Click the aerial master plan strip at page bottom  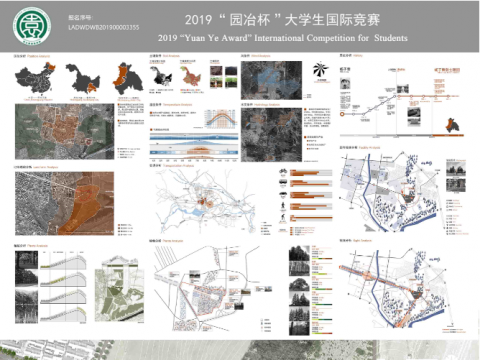(x=240, y=350)
